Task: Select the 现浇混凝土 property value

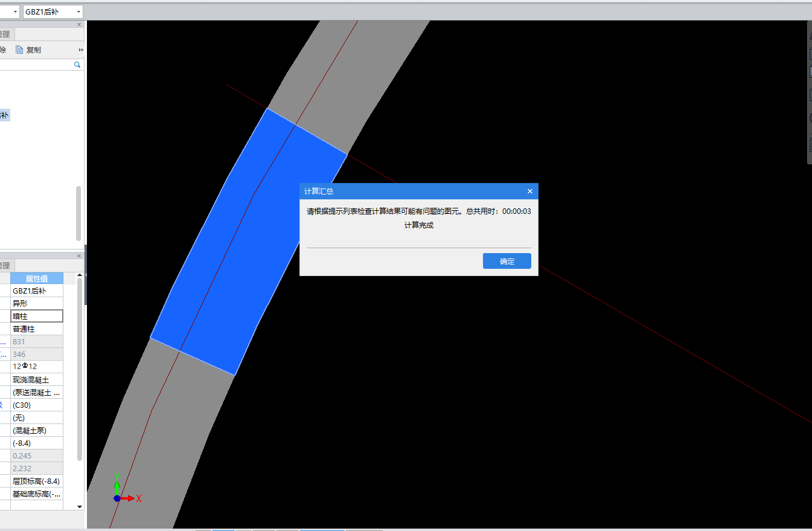Action: (37, 379)
